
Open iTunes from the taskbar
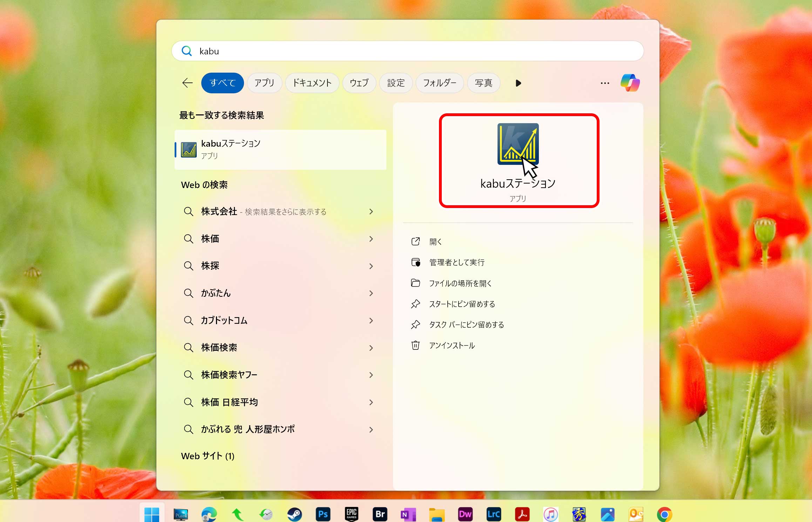coord(551,515)
